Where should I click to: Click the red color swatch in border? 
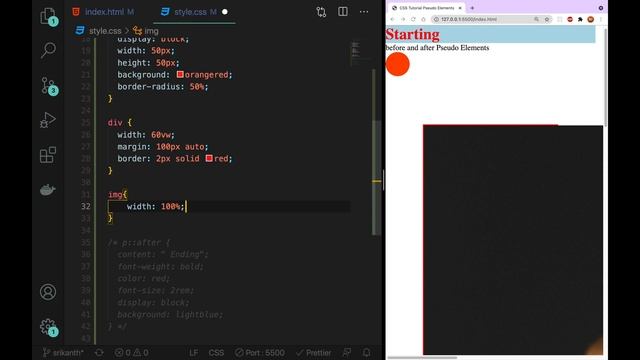click(209, 158)
